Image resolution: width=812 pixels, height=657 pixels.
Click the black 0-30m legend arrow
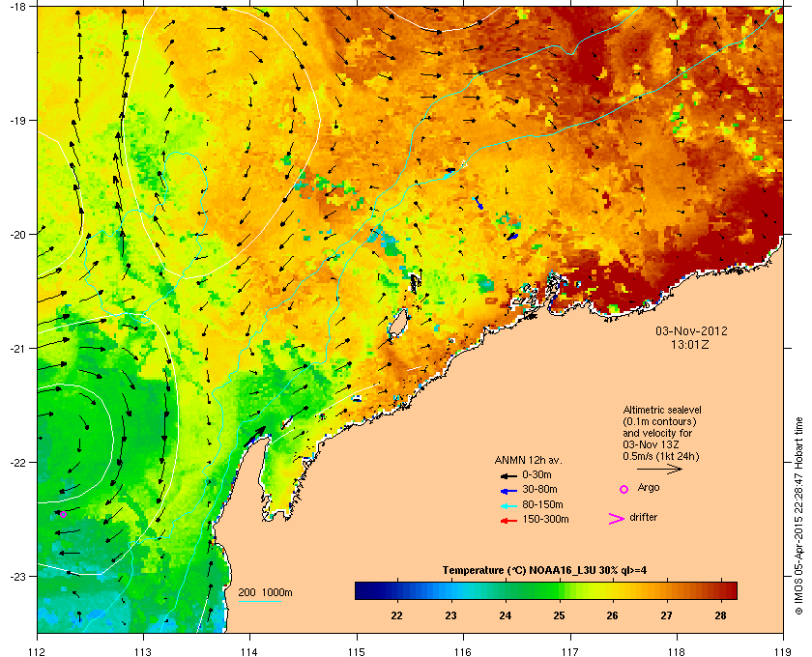508,475
